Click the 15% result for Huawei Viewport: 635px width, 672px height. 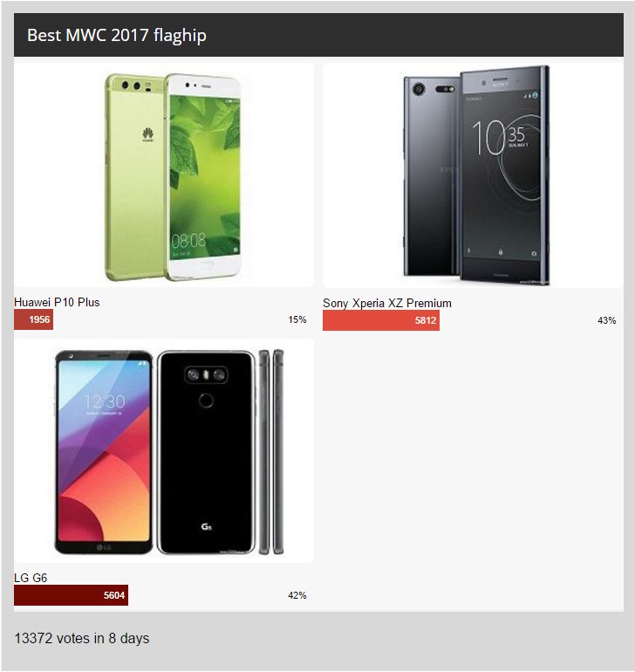297,319
